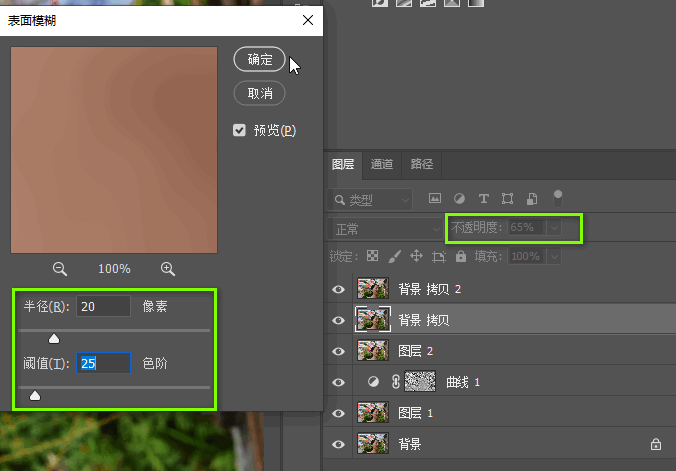Hide the 图层 2 layer
Image resolution: width=676 pixels, height=471 pixels.
[x=338, y=351]
